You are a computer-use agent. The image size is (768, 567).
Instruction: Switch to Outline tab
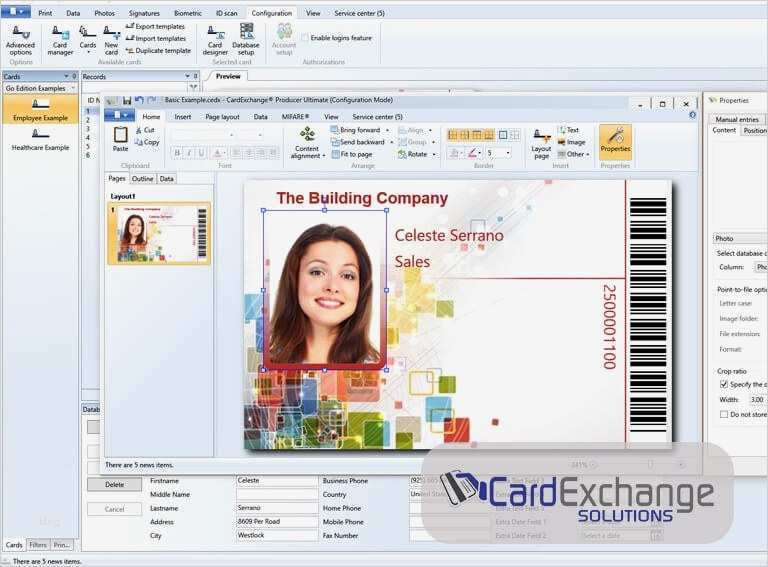coord(143,179)
